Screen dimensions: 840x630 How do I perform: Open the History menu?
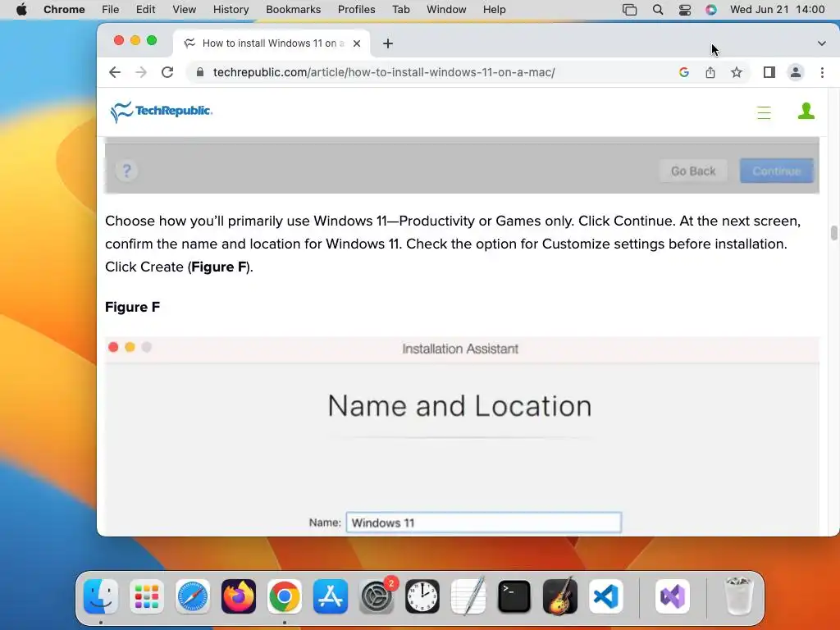tap(231, 10)
